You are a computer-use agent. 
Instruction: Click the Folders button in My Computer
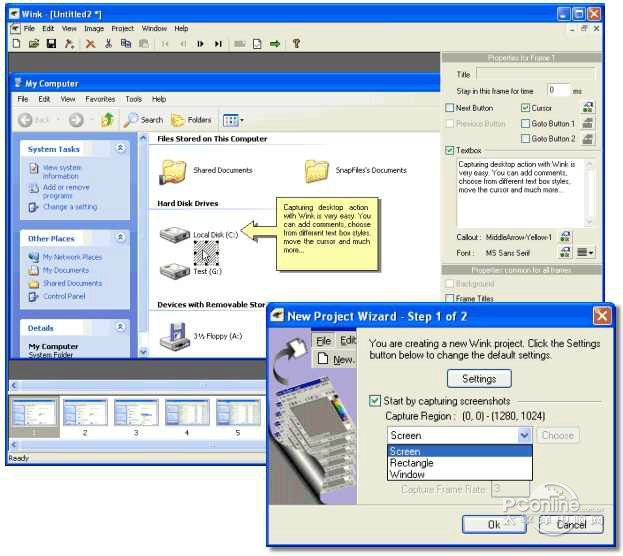192,120
